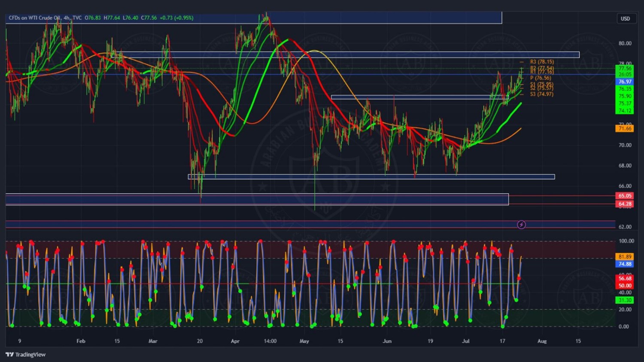
Task: Click the open value O76.83
Action: click(93, 18)
